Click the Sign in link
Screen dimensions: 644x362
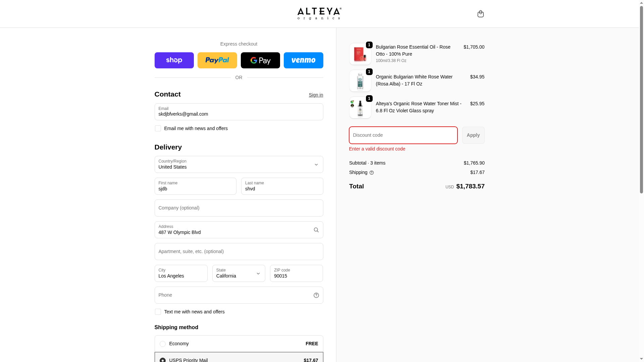click(x=316, y=95)
